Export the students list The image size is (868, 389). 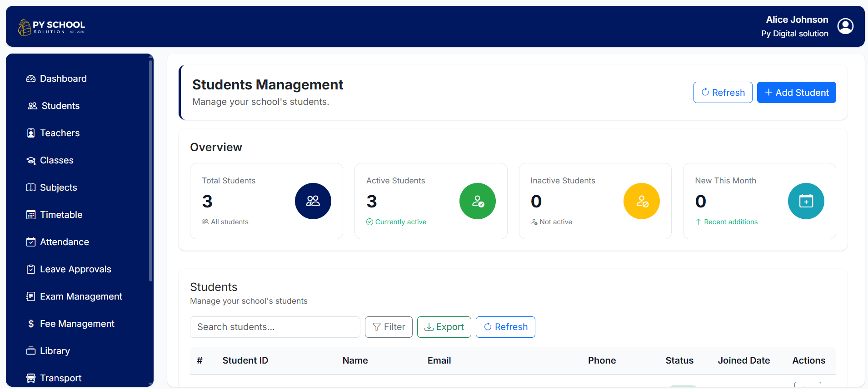coord(444,327)
